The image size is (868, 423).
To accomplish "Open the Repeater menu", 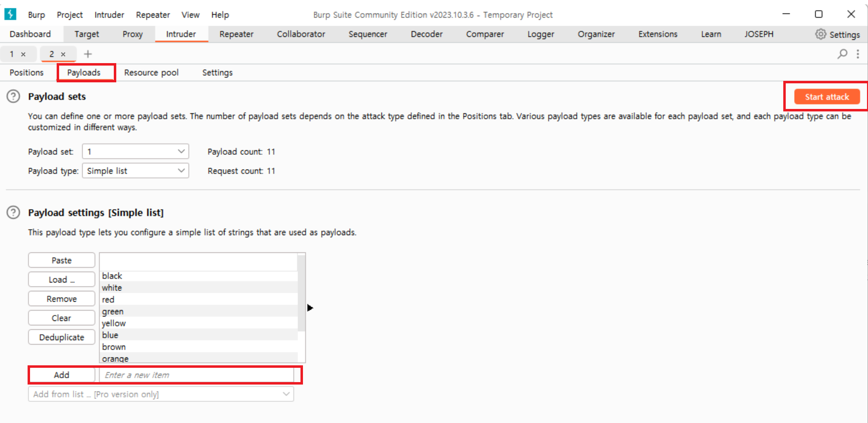I will [x=153, y=15].
